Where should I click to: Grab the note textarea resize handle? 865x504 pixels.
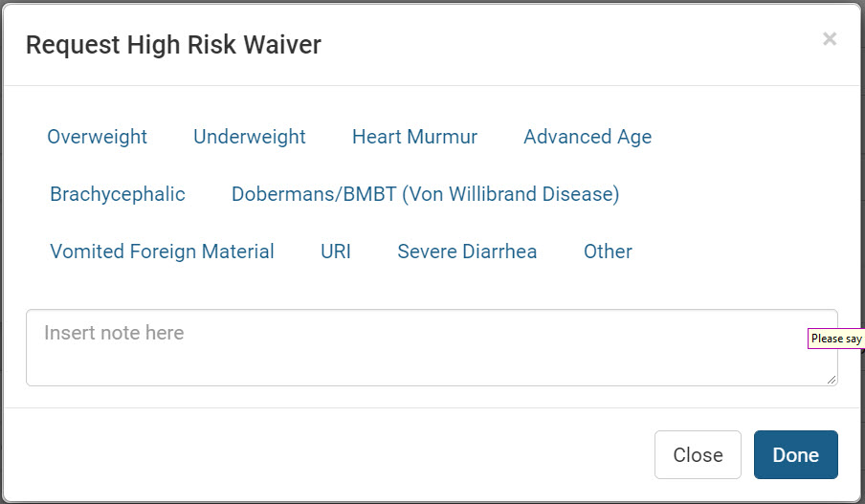(x=832, y=380)
